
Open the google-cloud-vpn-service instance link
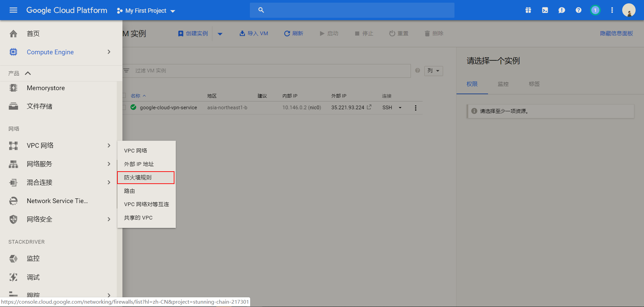pyautogui.click(x=168, y=108)
